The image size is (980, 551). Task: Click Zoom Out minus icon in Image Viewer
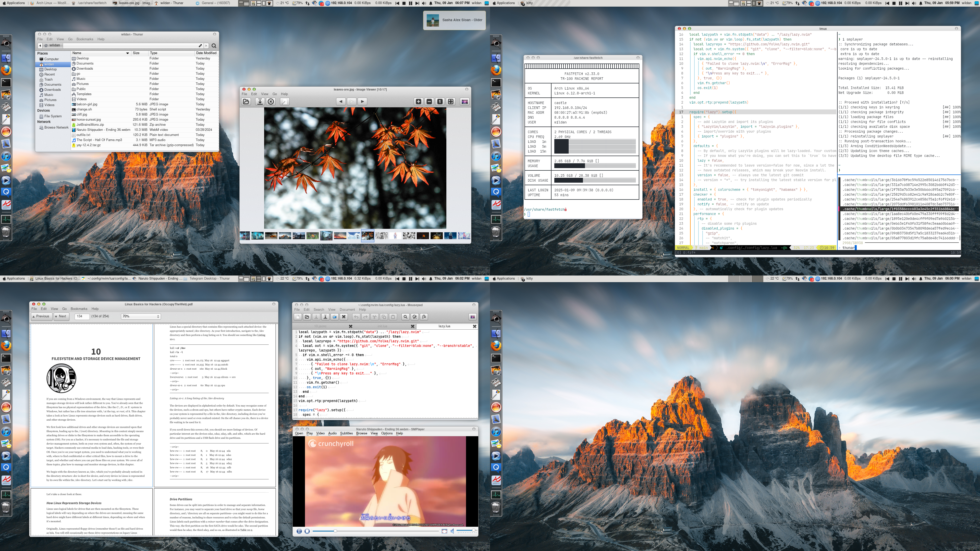click(x=429, y=102)
